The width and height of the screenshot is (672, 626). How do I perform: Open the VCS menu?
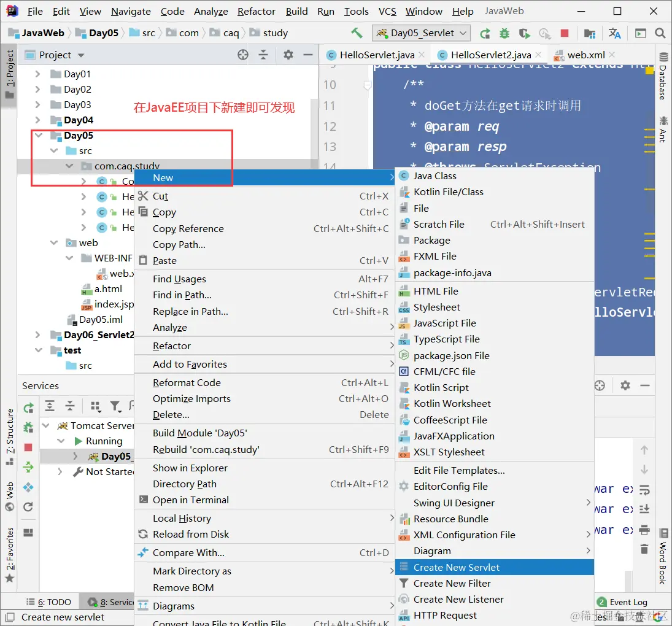tap(387, 11)
